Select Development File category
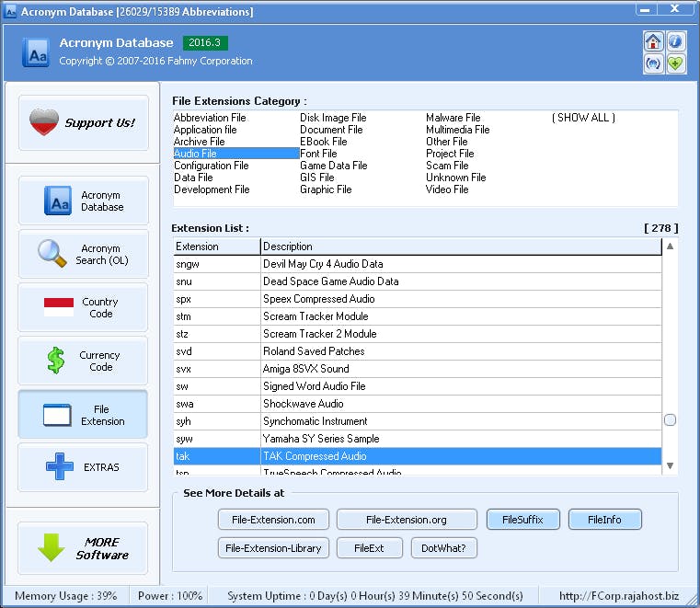Image resolution: width=700 pixels, height=608 pixels. (212, 189)
